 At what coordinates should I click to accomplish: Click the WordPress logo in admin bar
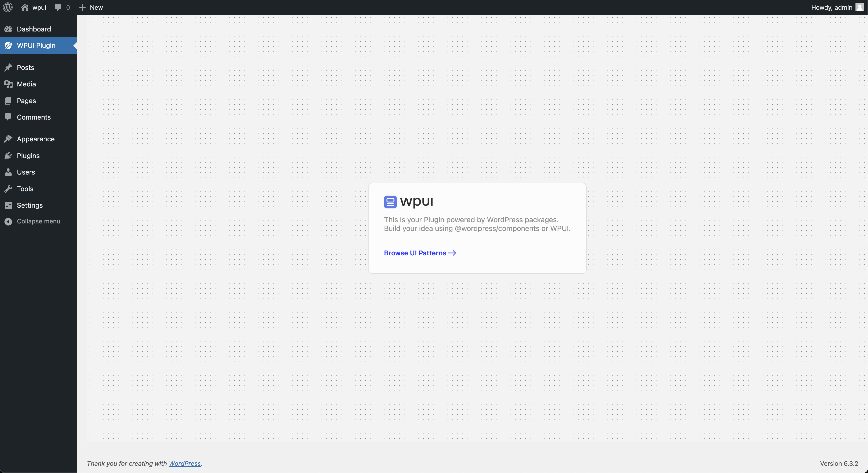tap(8, 8)
